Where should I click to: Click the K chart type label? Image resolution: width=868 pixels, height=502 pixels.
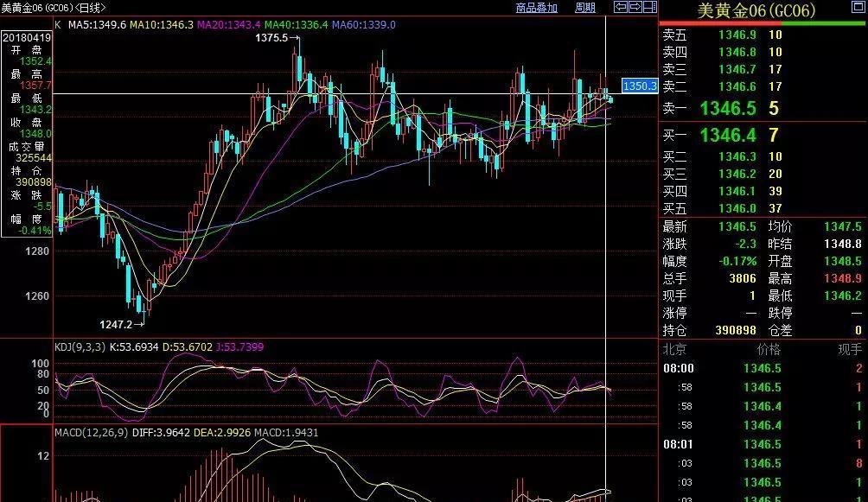(x=58, y=25)
